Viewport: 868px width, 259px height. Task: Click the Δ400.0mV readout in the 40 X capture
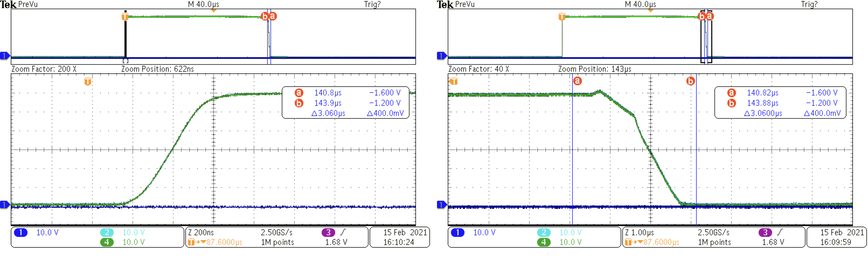[822, 113]
